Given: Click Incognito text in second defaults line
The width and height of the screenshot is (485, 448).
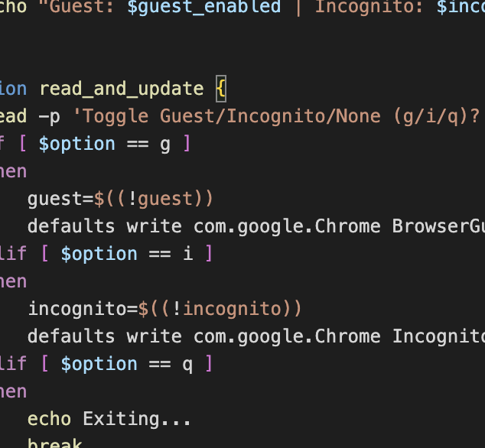Looking at the screenshot, I should tap(438, 336).
